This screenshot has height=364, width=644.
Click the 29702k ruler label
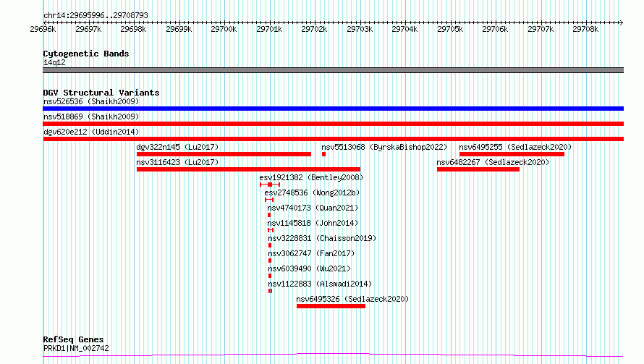tap(314, 29)
